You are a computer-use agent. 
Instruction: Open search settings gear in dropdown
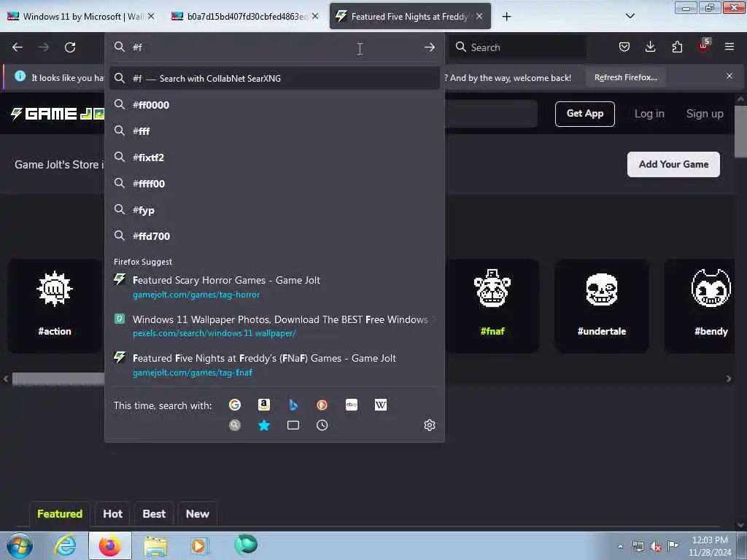click(x=429, y=425)
